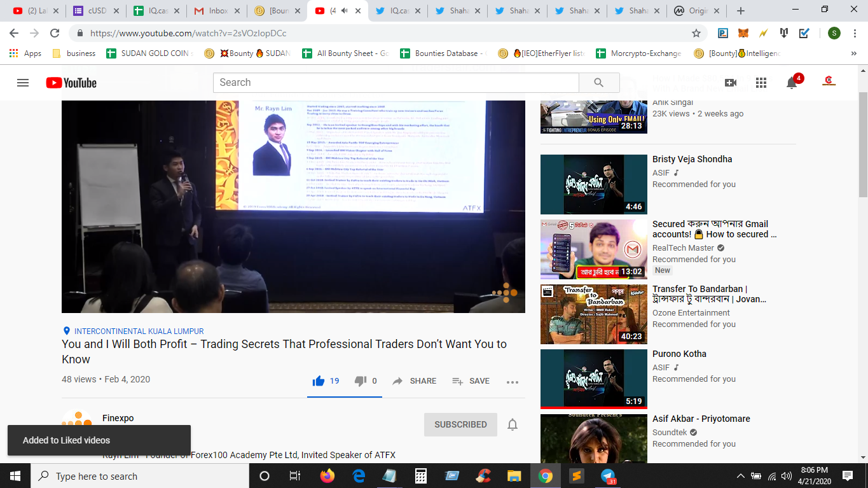The height and width of the screenshot is (488, 868).
Task: Bookmark this page with the star icon
Action: pos(696,33)
